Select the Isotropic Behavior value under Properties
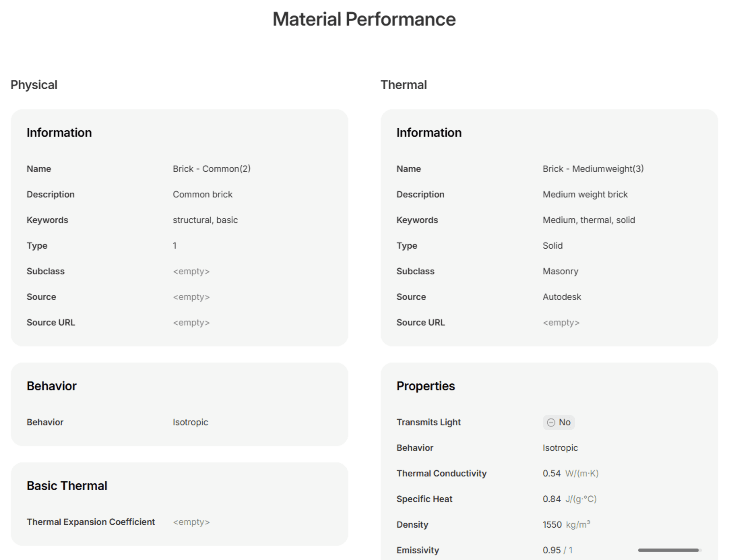Image resolution: width=729 pixels, height=560 pixels. click(x=560, y=447)
